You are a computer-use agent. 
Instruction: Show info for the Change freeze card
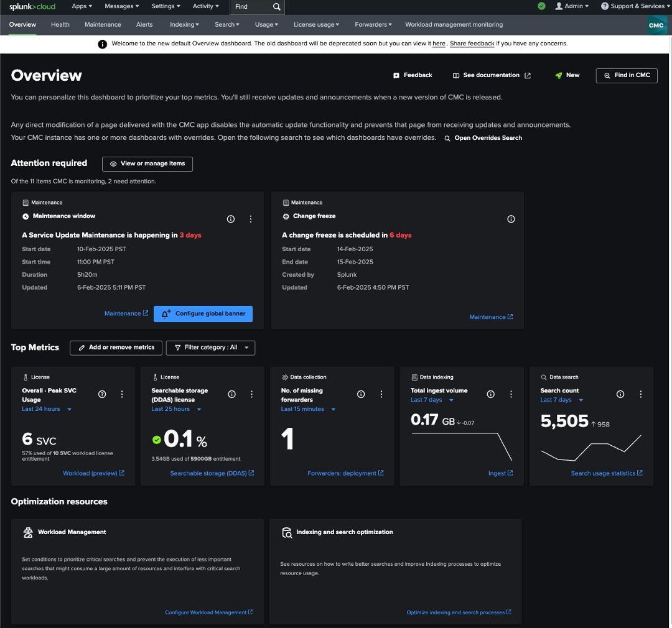(511, 219)
